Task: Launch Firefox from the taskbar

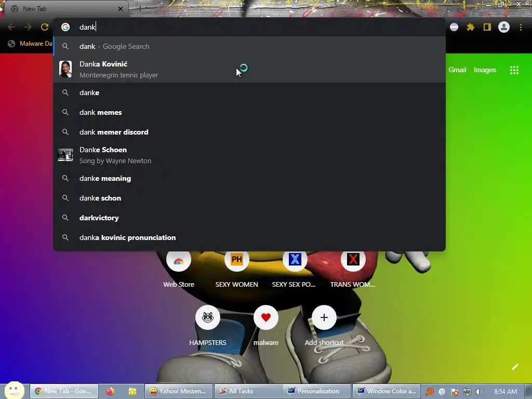Action: point(110,392)
